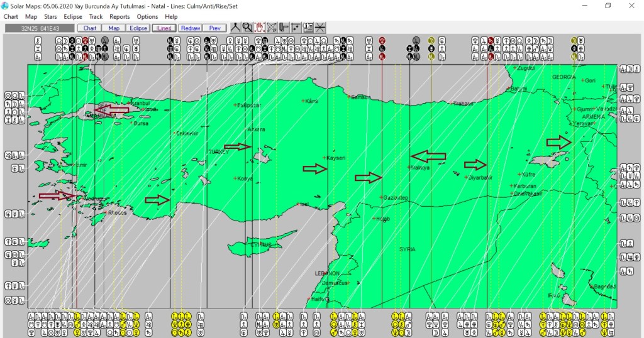Click the stars plot icon in toolbar
644x338 pixels.
(x=296, y=28)
